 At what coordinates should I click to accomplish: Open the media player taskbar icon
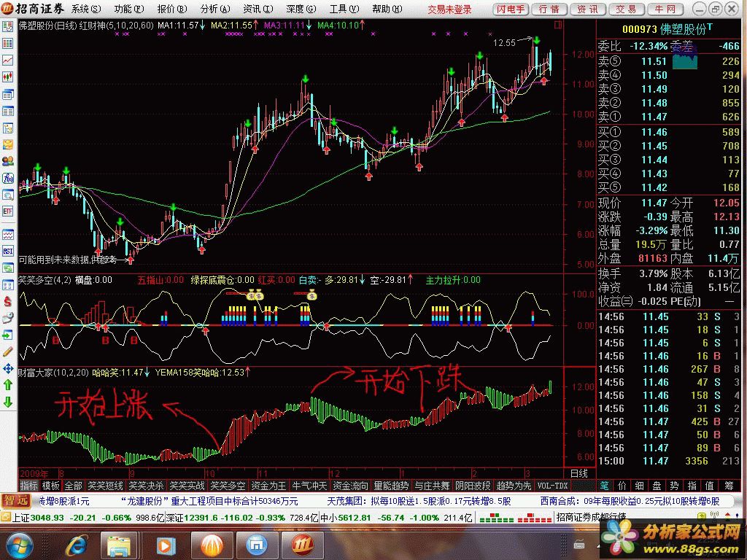coord(166,545)
